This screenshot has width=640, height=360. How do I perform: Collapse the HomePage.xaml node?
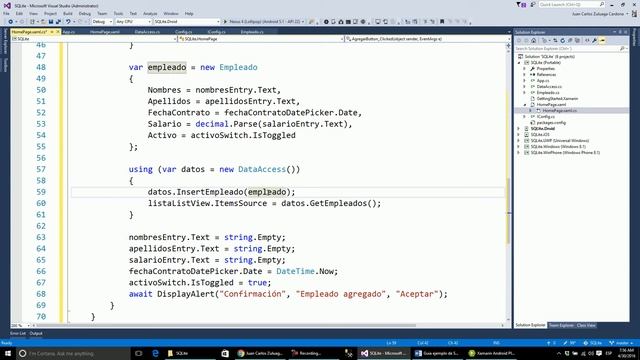[x=525, y=105]
